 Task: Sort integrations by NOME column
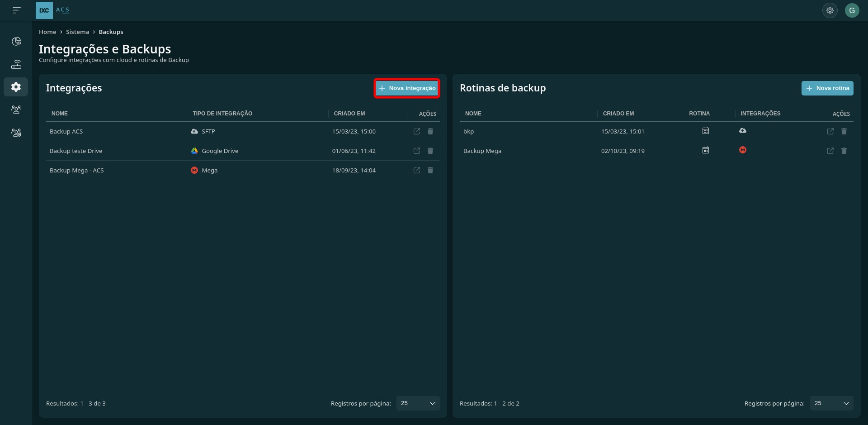(x=60, y=114)
